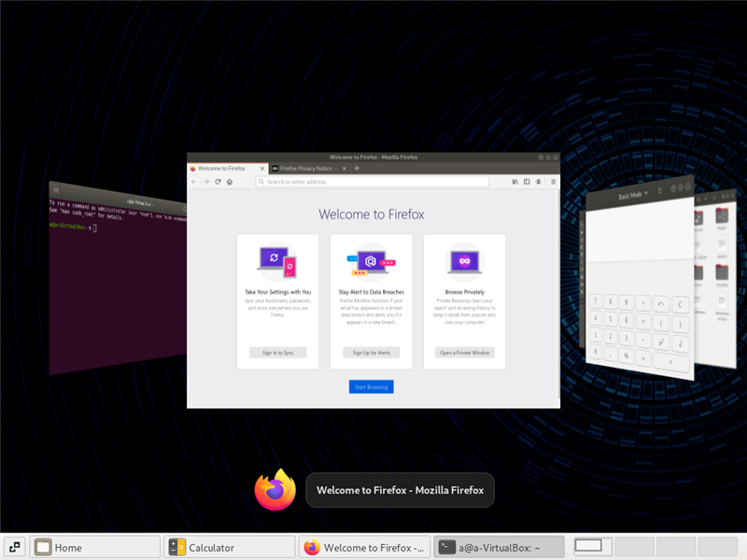Screen dimensions: 747x560
Task: Switch to the Firefox Privacy Notice tab
Action: point(308,169)
